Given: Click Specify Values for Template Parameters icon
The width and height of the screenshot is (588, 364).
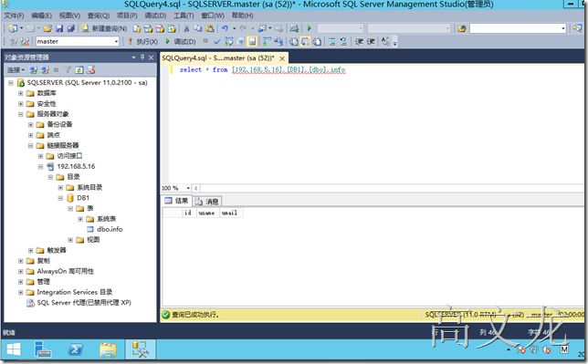Looking at the screenshot, I should [385, 41].
